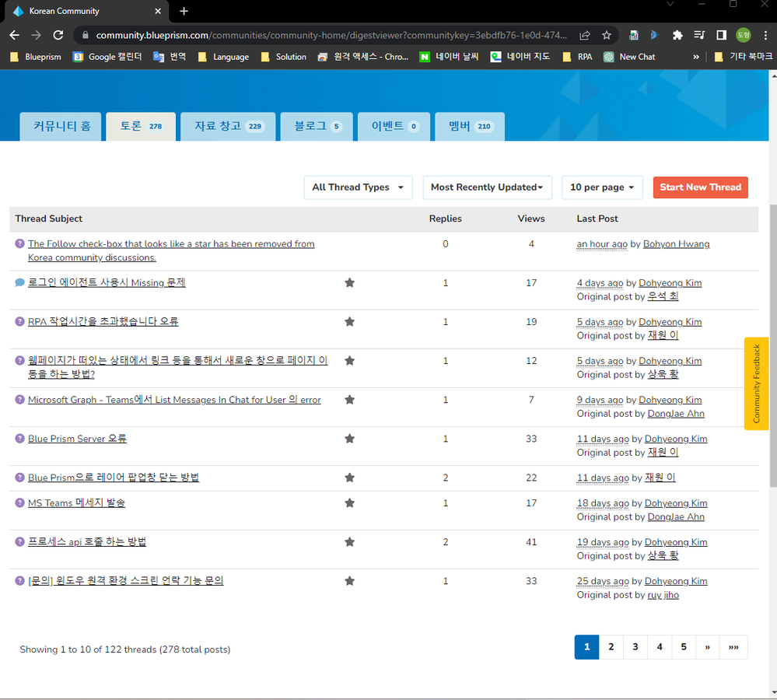Switch to the 자료 창고 tab

pos(223,126)
